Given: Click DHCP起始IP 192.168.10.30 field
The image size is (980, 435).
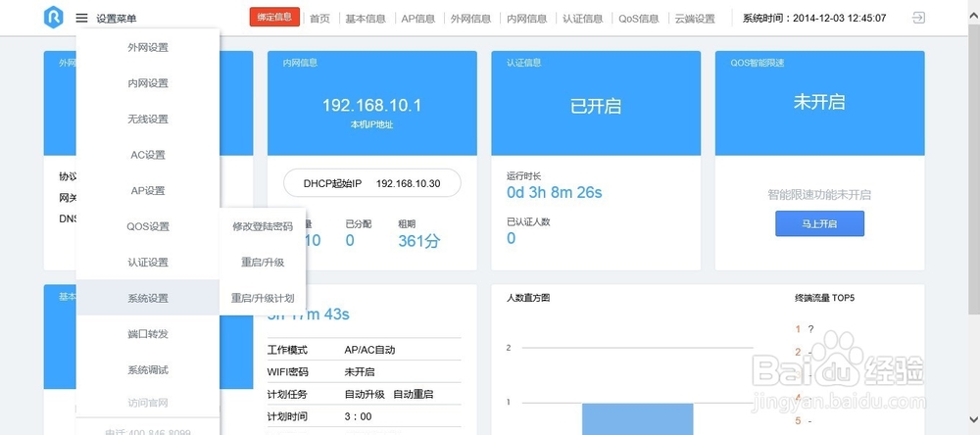Looking at the screenshot, I should coord(371,183).
